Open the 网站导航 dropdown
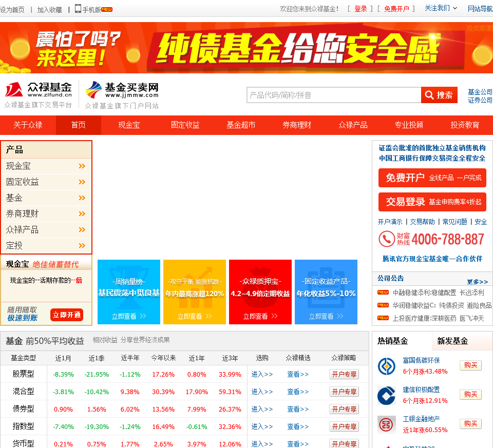The width and height of the screenshot is (493, 448). click(480, 9)
